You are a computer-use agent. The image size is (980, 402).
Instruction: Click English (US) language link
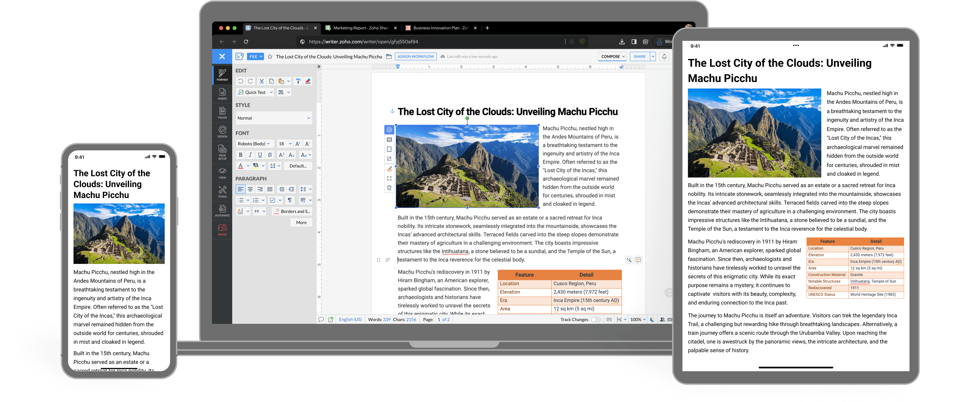point(350,319)
